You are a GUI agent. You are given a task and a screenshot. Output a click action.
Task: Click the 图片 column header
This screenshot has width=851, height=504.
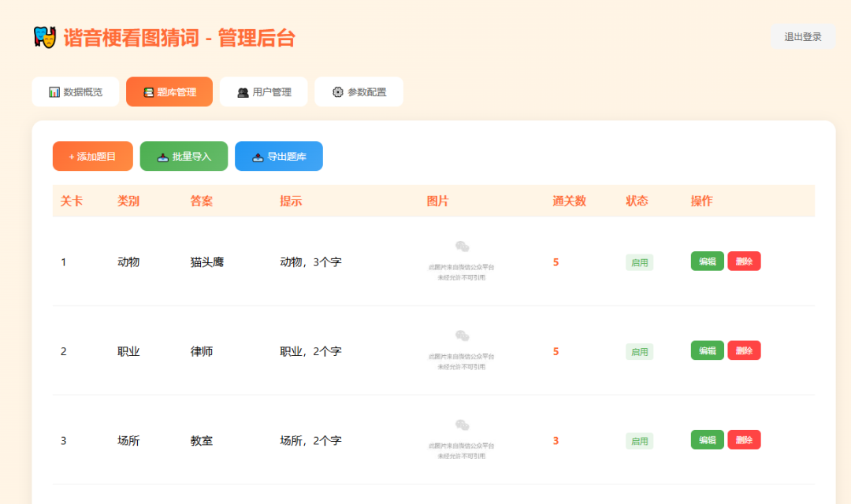pos(437,202)
